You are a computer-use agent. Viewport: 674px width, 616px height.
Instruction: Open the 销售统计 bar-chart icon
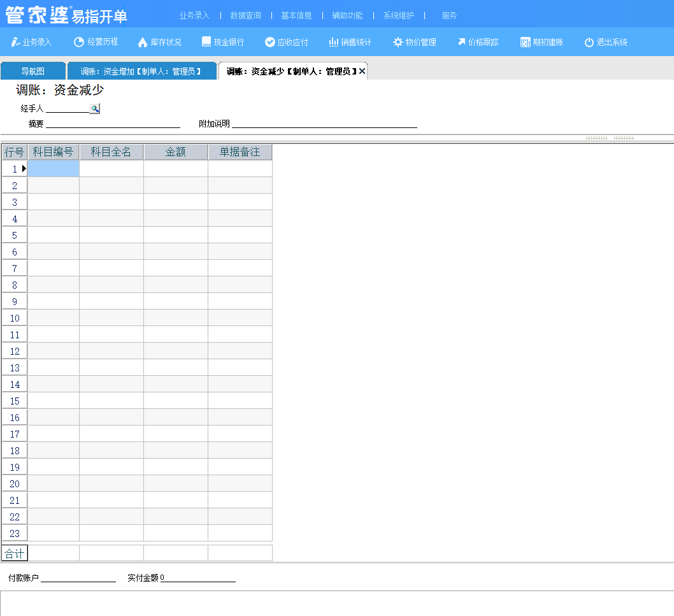point(334,41)
